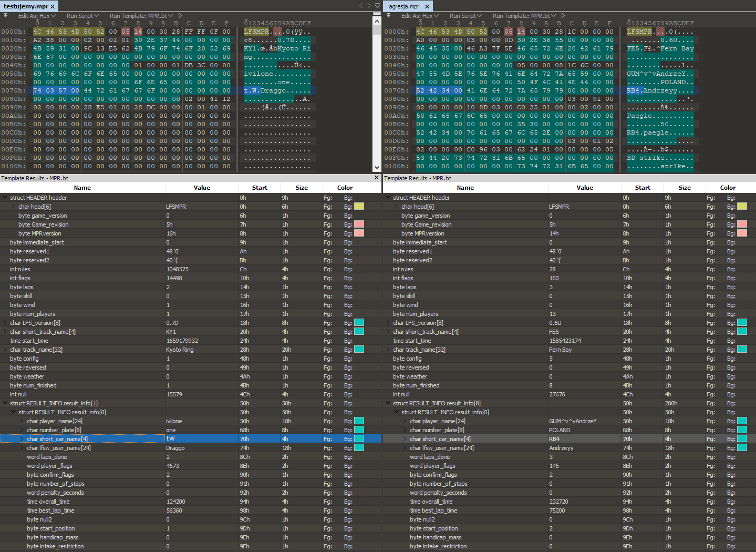Click pink Bg swatch for Game_revision in left results
Screen dimensions: 756x552
click(x=359, y=224)
